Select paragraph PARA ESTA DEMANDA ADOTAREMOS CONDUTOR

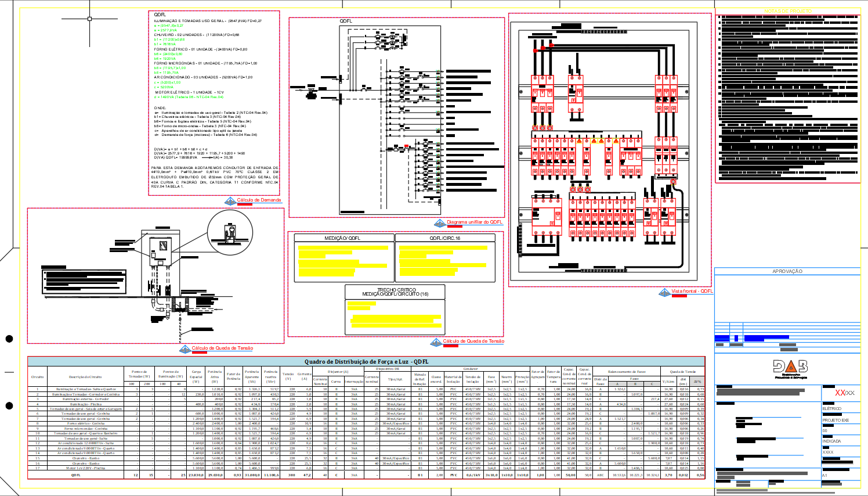(215, 177)
